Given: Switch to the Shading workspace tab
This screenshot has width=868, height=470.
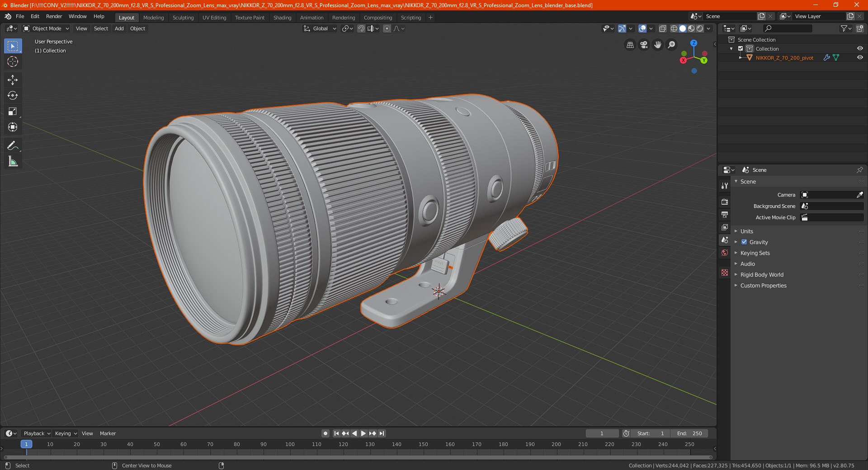Looking at the screenshot, I should [x=282, y=18].
